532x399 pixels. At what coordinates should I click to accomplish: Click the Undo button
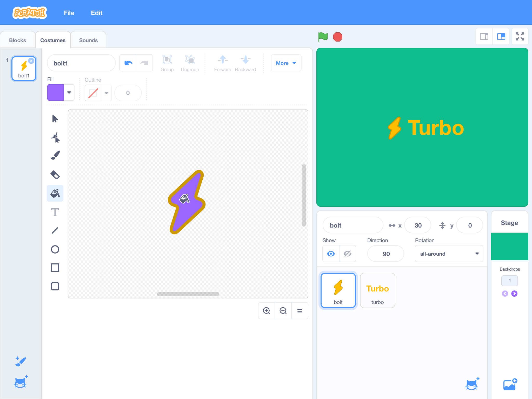click(128, 63)
